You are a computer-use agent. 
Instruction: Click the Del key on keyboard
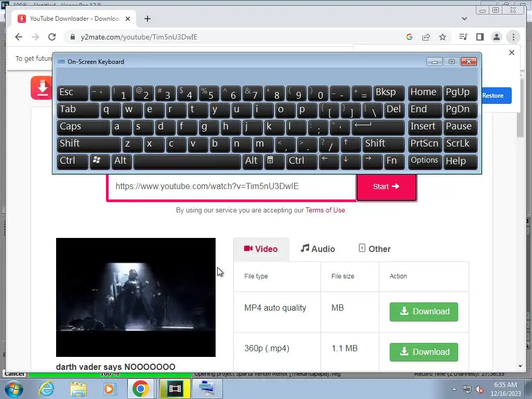coord(394,110)
